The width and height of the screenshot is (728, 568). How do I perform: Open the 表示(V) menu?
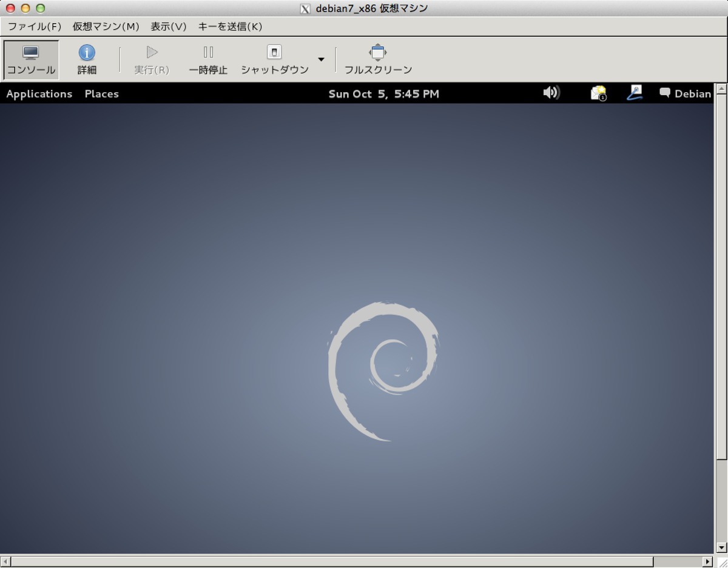(x=169, y=27)
